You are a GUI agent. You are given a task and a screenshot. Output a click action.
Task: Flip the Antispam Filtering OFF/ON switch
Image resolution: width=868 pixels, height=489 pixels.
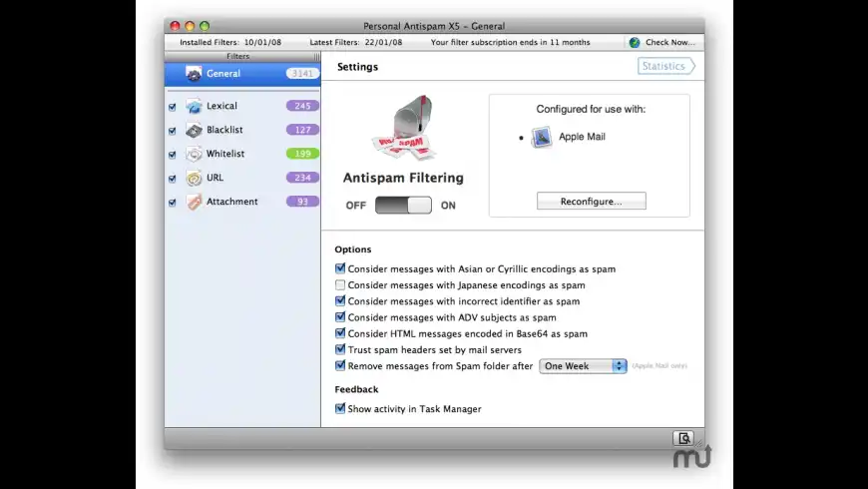coord(403,205)
